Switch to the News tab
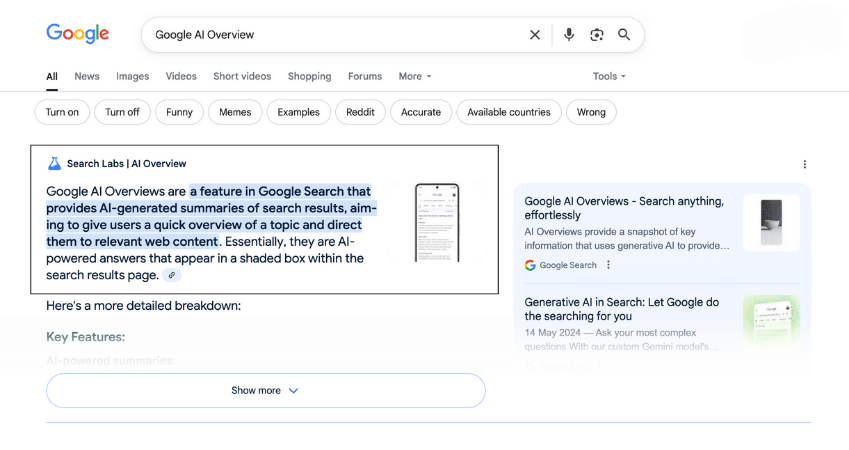This screenshot has width=849, height=450. [x=87, y=76]
